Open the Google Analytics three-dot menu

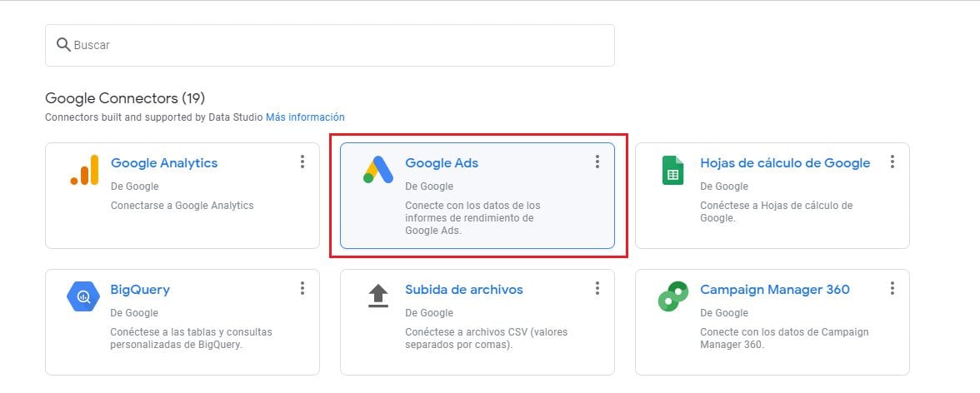pyautogui.click(x=302, y=162)
